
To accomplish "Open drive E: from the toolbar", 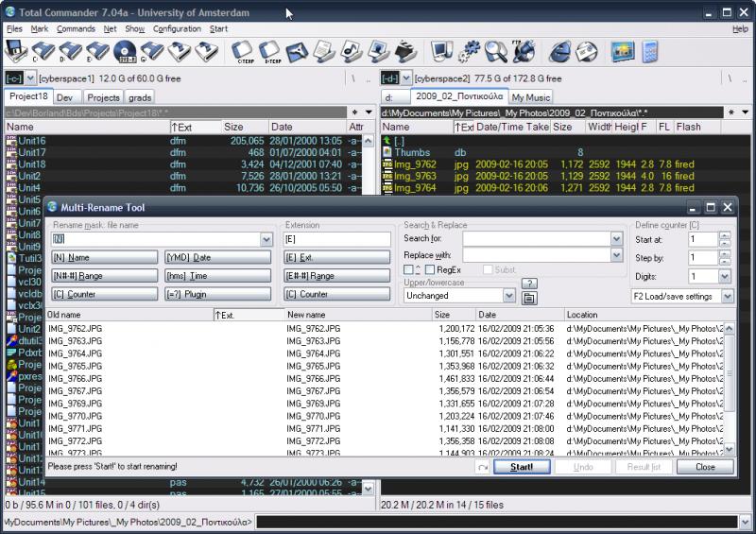I will coord(97,52).
